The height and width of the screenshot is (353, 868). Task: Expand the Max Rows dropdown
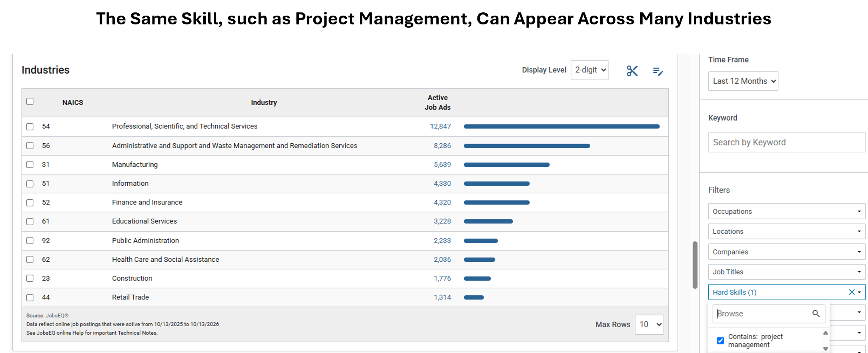(x=649, y=325)
